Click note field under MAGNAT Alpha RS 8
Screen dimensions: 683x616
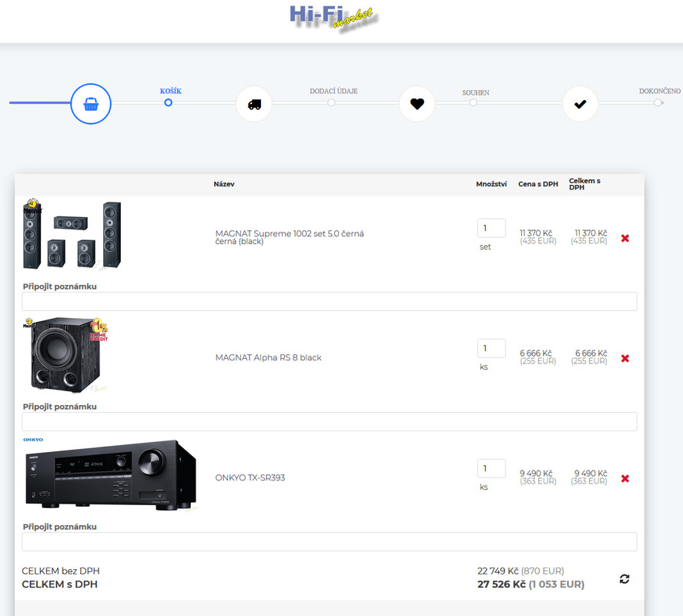click(x=330, y=422)
